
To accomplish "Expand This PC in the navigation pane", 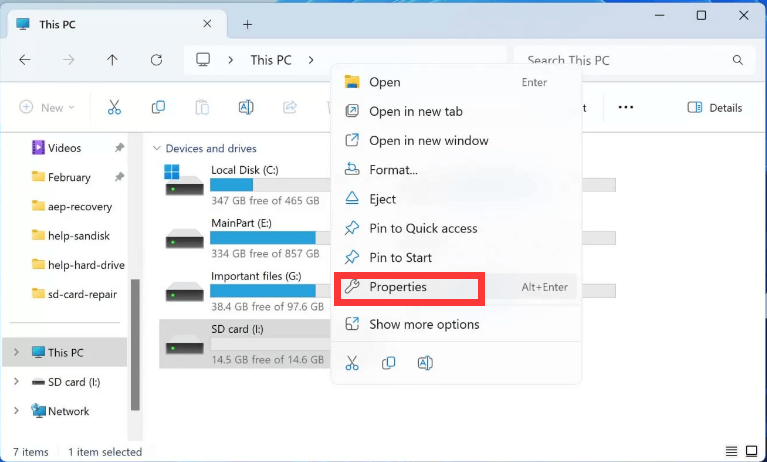I will 16,352.
